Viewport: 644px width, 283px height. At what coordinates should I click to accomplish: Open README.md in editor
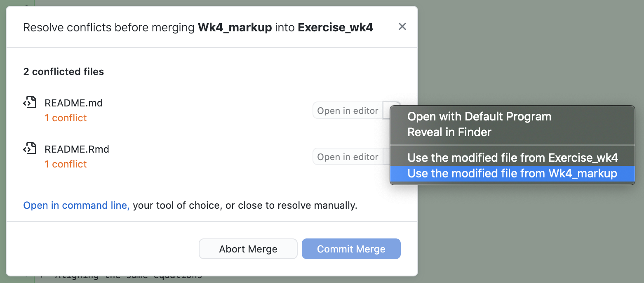pos(348,111)
